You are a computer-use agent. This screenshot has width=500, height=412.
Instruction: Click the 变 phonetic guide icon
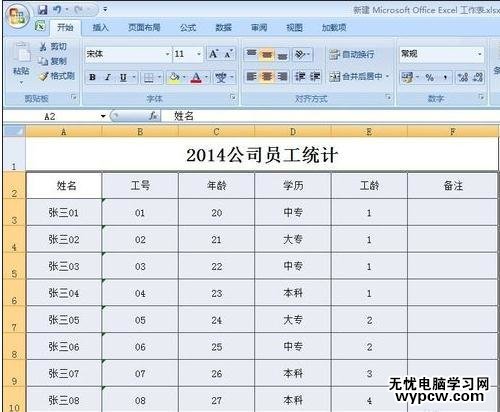pos(221,78)
